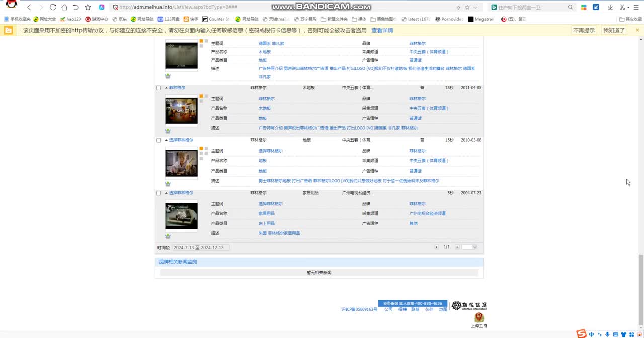Click basket icon under 2004-07-23 ad thumbnail
The width and height of the screenshot is (644, 338).
168,236
